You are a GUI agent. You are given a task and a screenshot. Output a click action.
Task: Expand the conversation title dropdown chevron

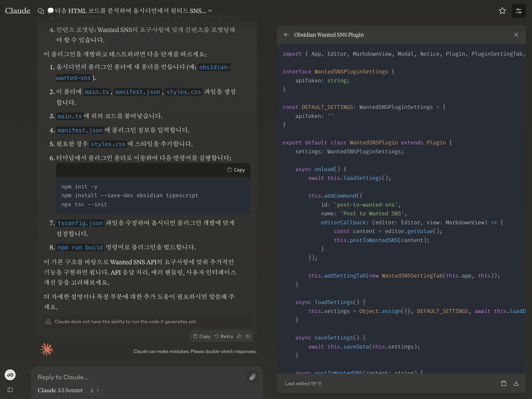pyautogui.click(x=210, y=11)
